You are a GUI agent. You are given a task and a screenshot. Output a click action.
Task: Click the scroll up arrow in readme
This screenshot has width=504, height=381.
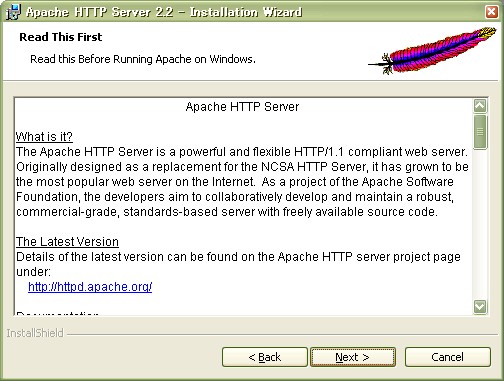coord(480,106)
